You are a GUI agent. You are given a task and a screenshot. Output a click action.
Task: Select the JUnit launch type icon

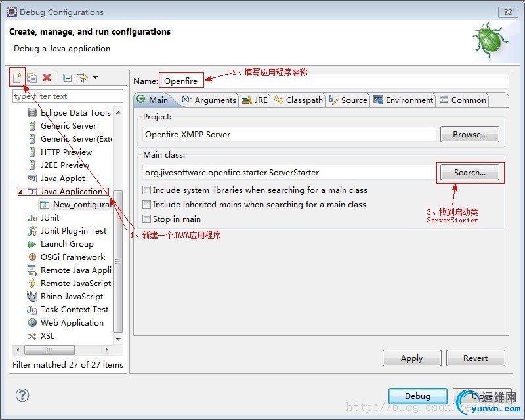pos(32,218)
